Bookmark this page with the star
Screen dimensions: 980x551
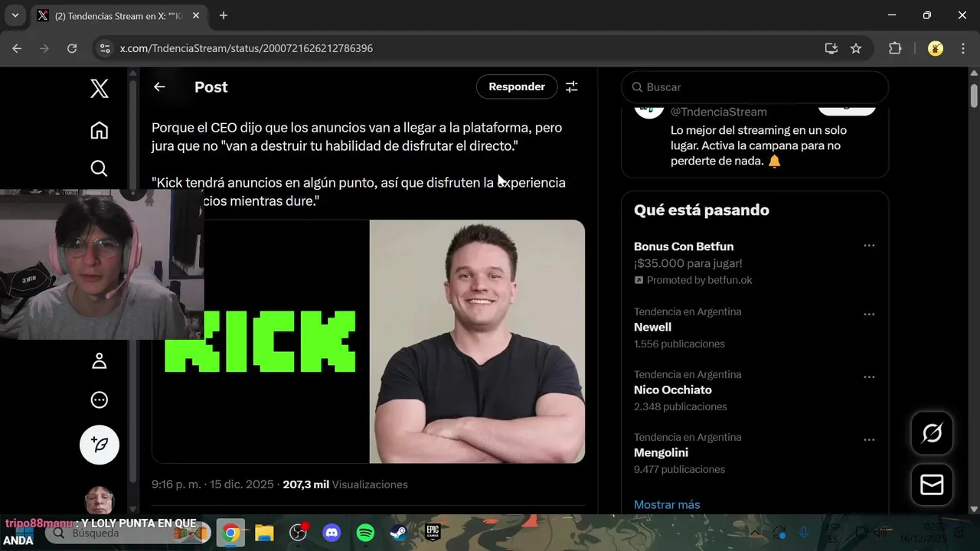click(856, 48)
